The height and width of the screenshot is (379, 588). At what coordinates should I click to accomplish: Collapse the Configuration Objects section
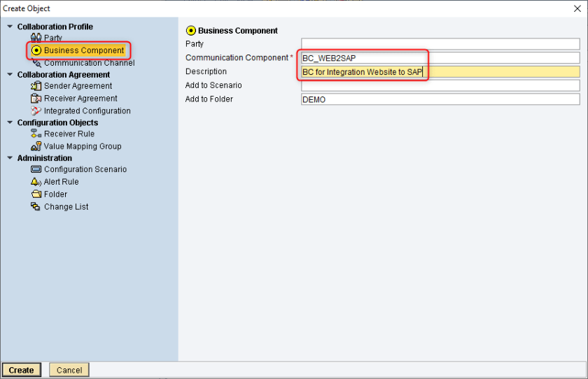point(10,122)
